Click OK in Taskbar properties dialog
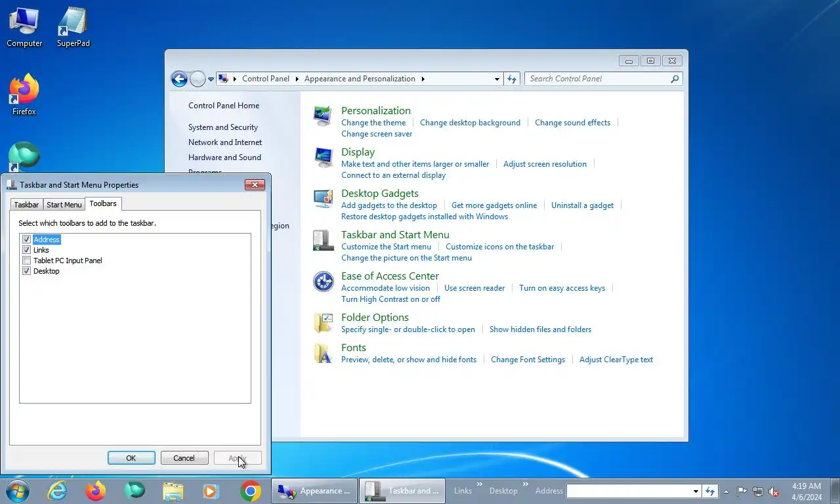The image size is (840, 504). (x=131, y=458)
